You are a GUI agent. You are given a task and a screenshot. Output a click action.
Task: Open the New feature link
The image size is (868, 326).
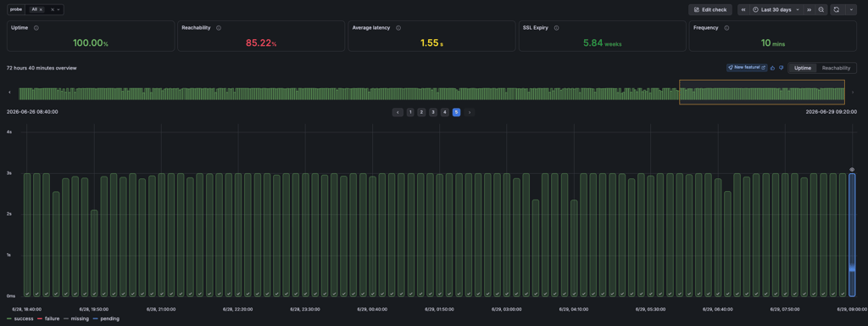click(747, 68)
